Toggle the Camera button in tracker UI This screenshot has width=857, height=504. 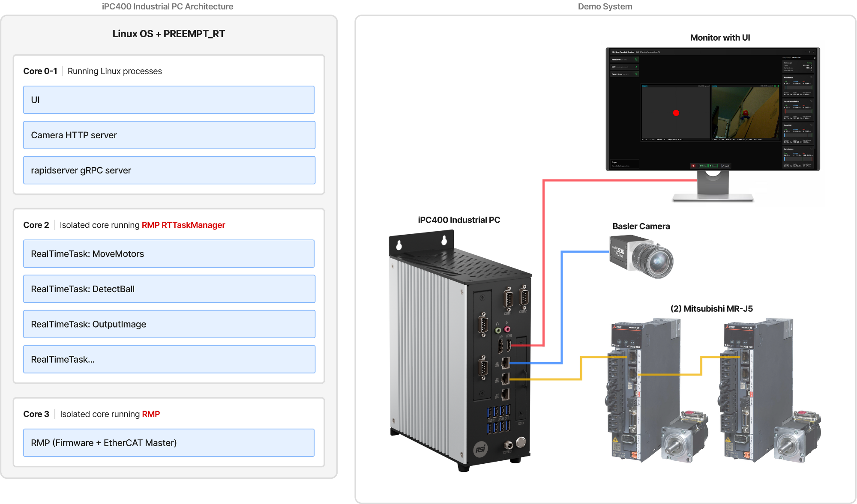[713, 166]
